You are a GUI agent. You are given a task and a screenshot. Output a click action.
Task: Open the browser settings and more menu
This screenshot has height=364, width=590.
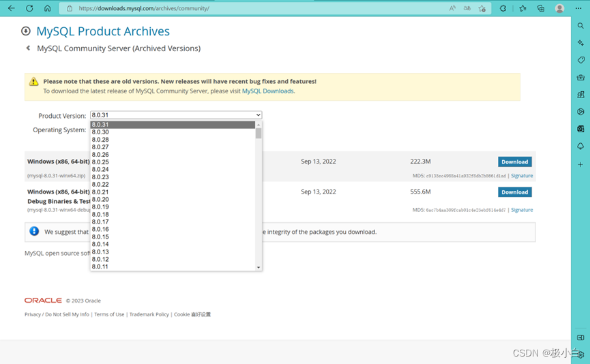pos(578,8)
